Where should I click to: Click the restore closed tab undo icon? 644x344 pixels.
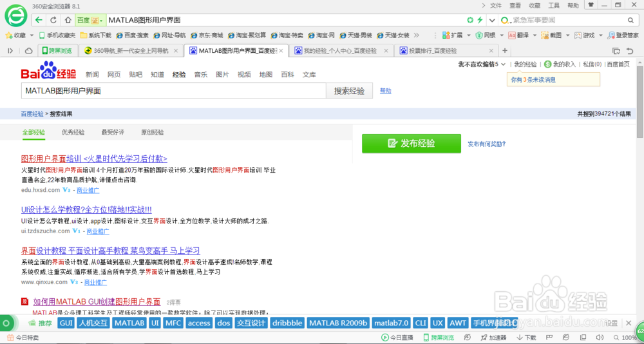click(630, 51)
